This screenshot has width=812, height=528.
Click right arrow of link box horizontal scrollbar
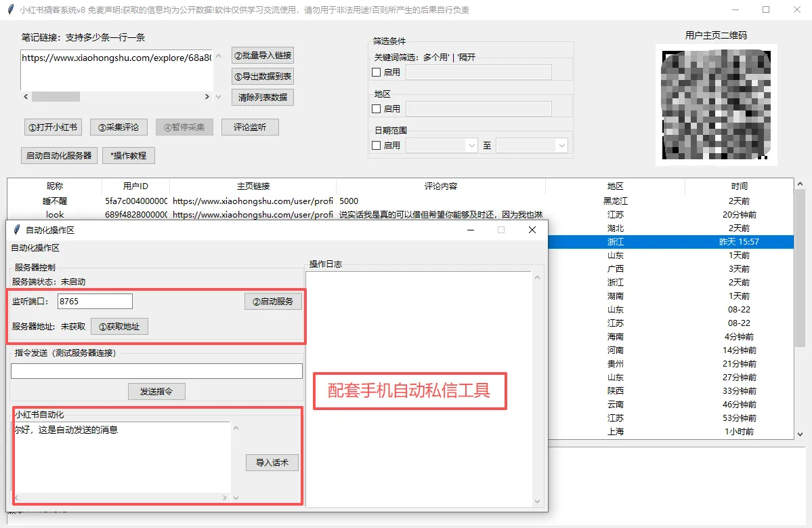pos(207,97)
